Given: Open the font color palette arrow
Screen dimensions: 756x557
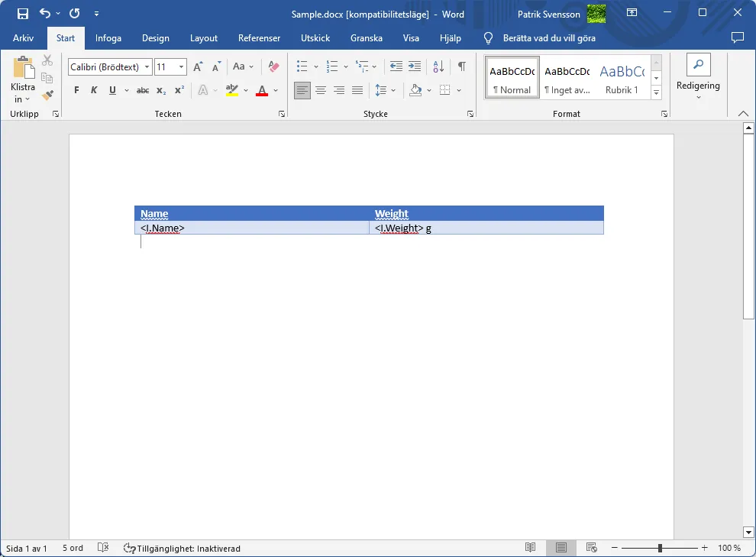Looking at the screenshot, I should pos(276,90).
